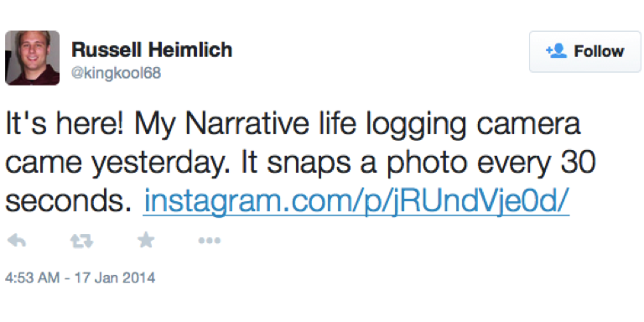This screenshot has height=322, width=644.
Task: Follow @kingkool68 with the Follow button
Action: pyautogui.click(x=584, y=52)
